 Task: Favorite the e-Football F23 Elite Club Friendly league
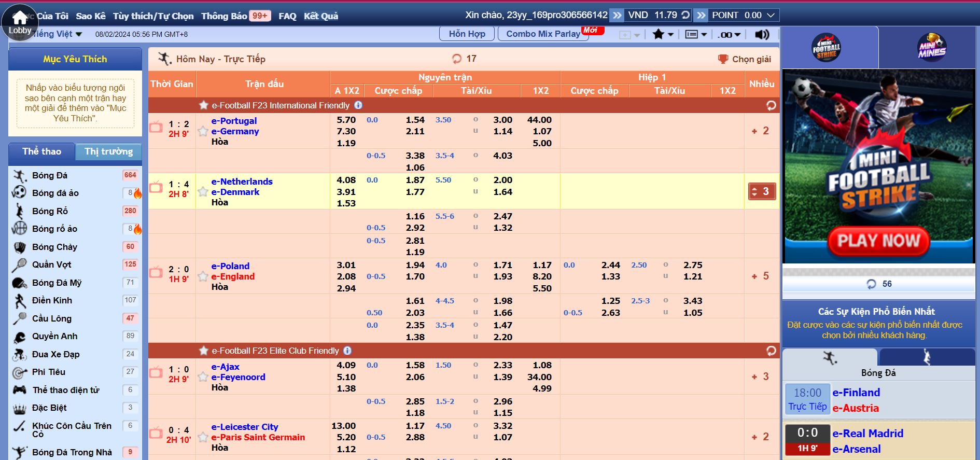pyautogui.click(x=204, y=351)
